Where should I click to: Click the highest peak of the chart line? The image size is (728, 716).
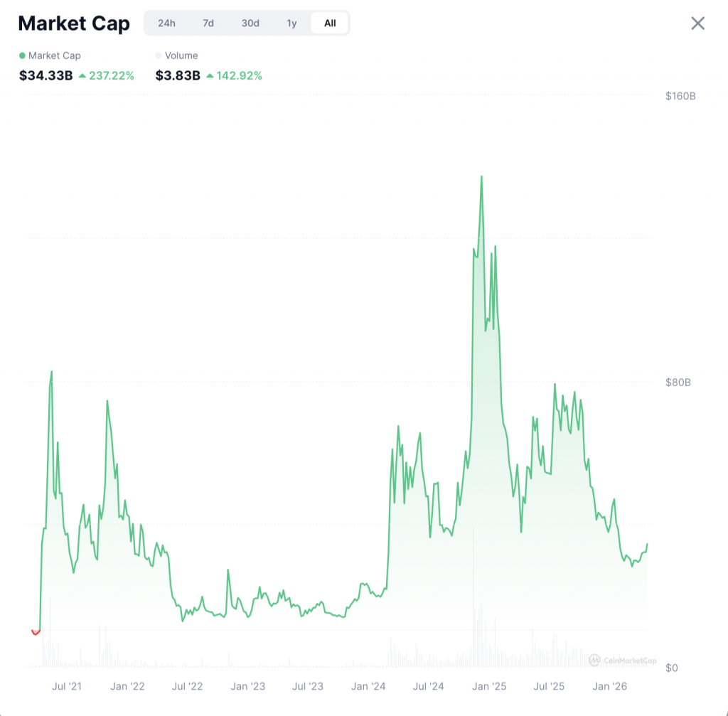(481, 177)
